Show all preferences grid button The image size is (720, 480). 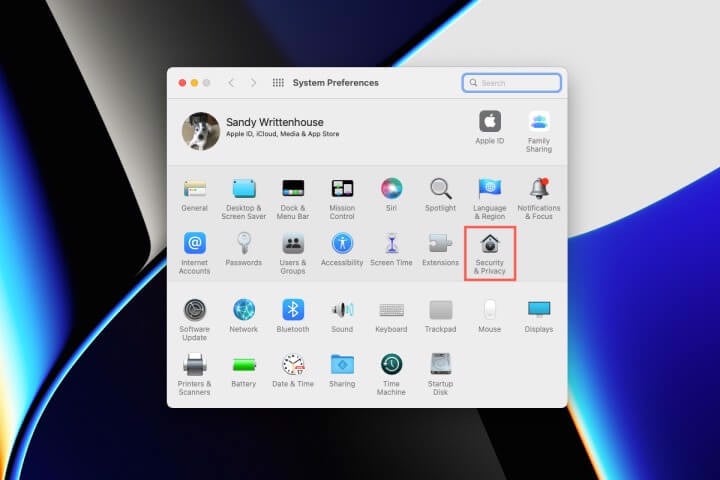278,83
